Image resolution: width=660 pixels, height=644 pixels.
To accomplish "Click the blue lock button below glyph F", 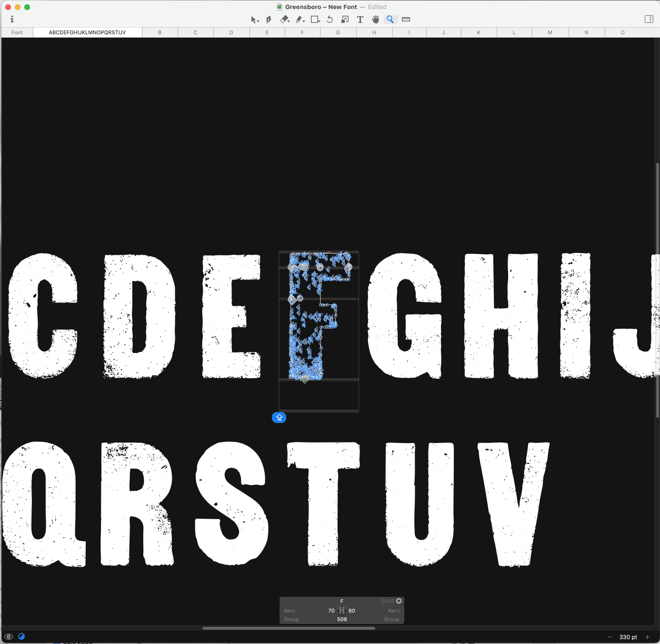I will pyautogui.click(x=279, y=418).
